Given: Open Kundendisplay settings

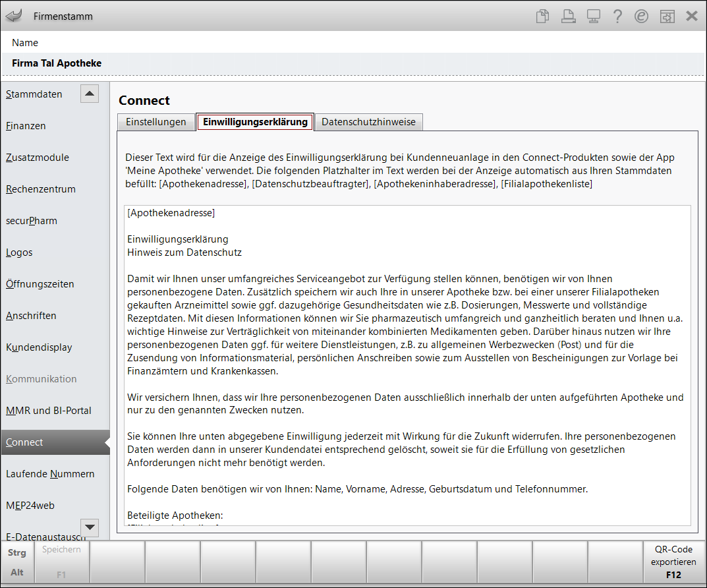Looking at the screenshot, I should pyautogui.click(x=39, y=347).
